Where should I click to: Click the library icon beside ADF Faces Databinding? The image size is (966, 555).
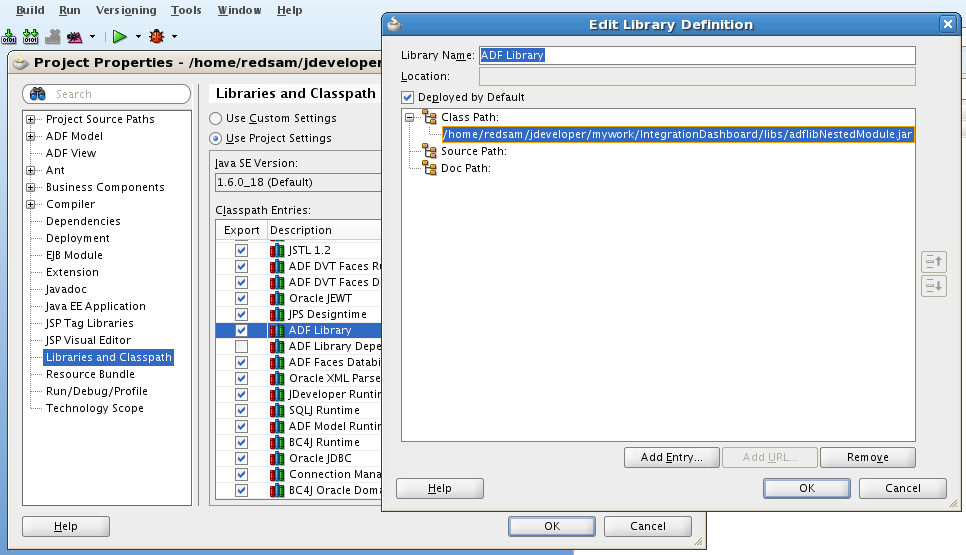277,362
